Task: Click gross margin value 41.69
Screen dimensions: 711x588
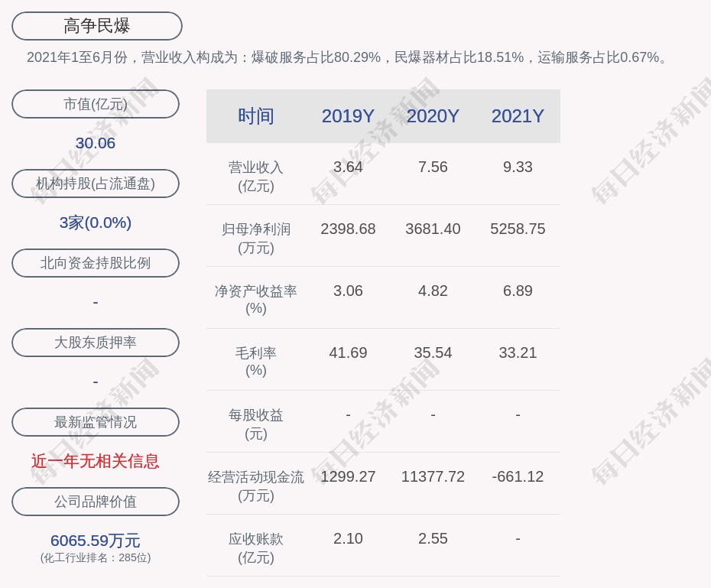Action: point(348,352)
